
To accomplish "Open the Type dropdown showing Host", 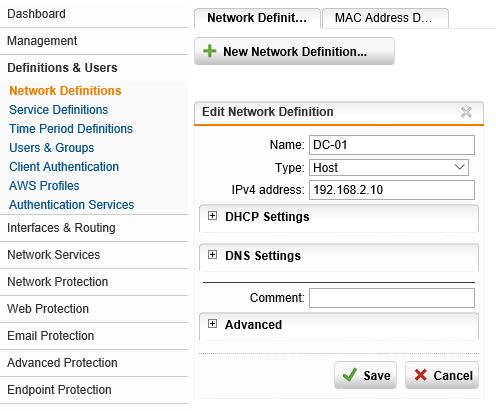I will (x=389, y=167).
